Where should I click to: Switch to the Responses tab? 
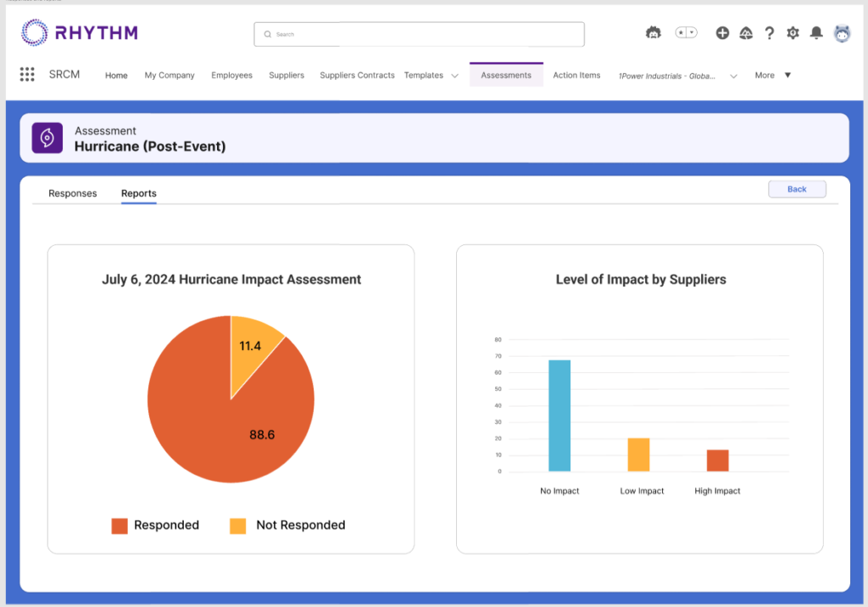point(72,193)
